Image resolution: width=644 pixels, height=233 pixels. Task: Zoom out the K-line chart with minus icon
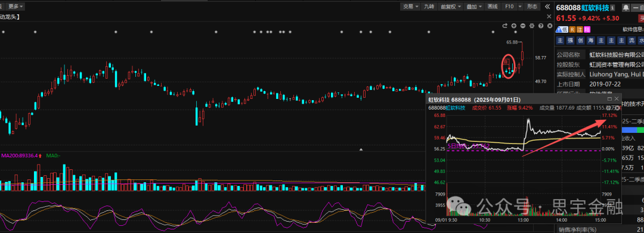tap(523, 26)
